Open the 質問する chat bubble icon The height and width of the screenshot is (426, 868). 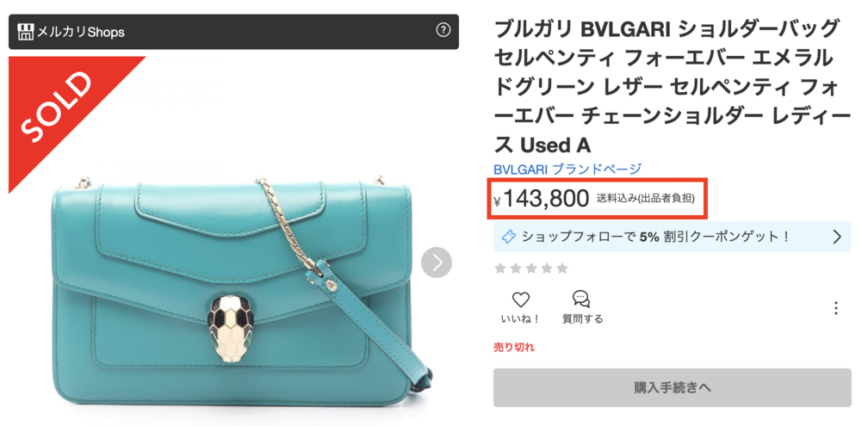581,299
